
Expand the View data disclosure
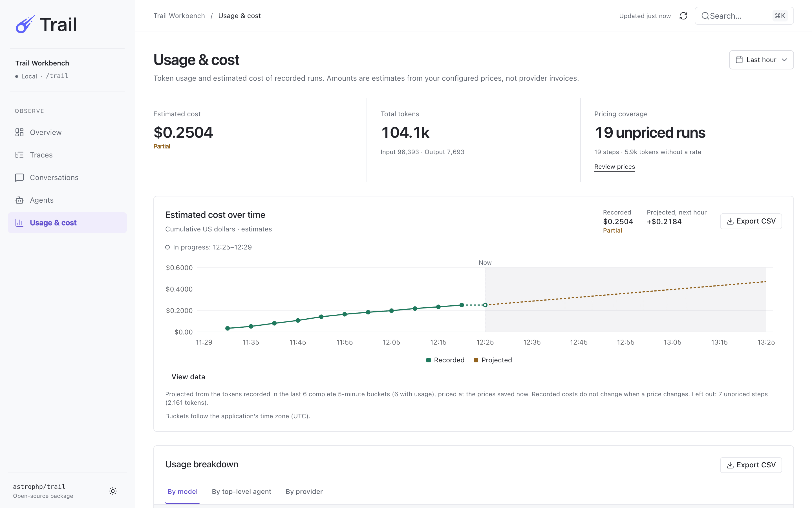point(188,377)
